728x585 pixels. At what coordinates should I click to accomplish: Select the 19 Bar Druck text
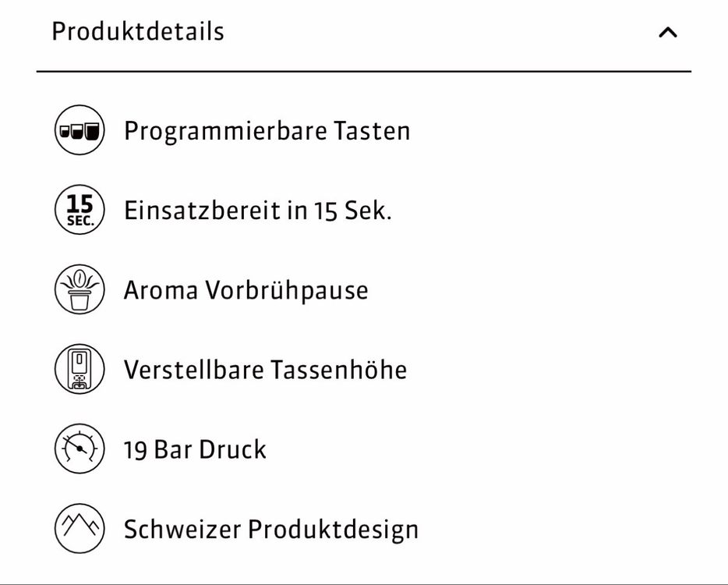tap(195, 450)
